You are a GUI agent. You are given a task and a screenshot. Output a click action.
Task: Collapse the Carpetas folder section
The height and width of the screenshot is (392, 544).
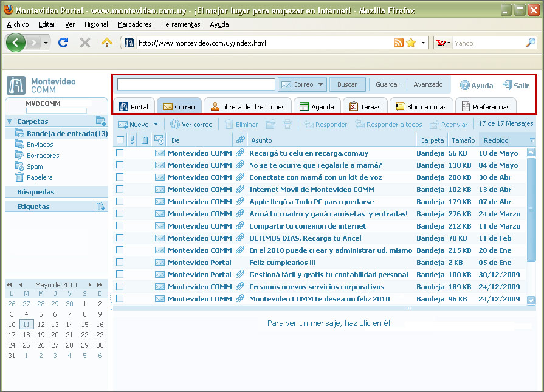[9, 122]
